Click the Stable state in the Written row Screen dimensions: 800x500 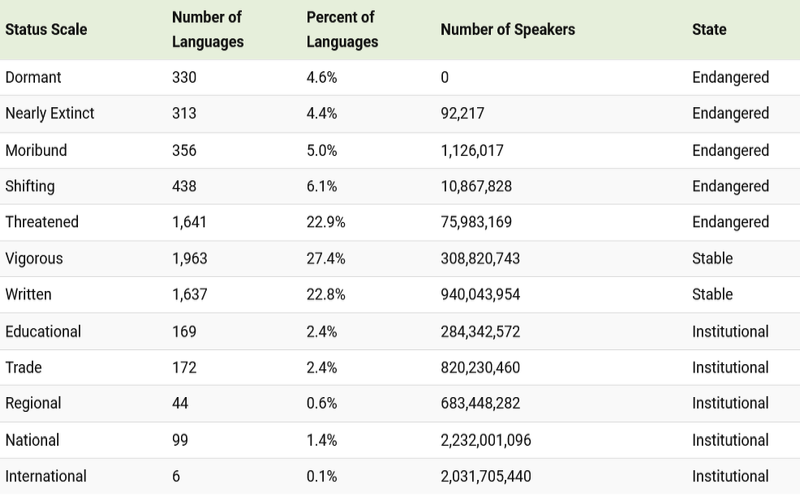click(x=712, y=295)
